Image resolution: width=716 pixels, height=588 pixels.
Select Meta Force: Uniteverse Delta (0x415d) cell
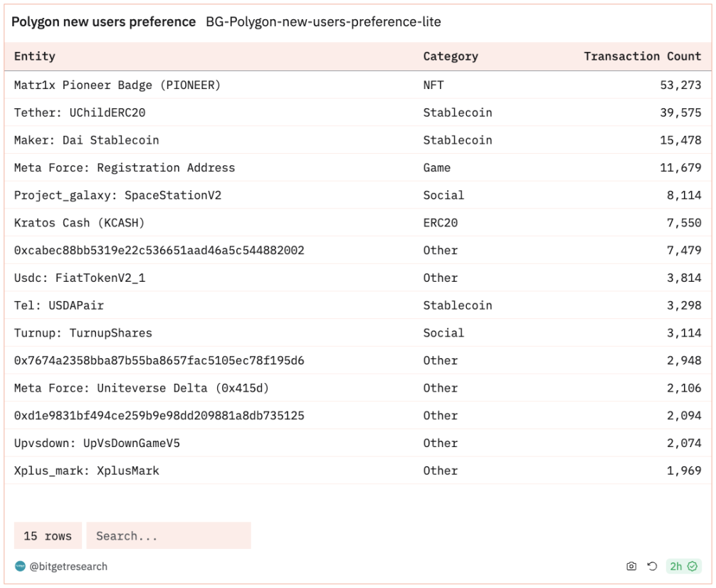pos(142,388)
